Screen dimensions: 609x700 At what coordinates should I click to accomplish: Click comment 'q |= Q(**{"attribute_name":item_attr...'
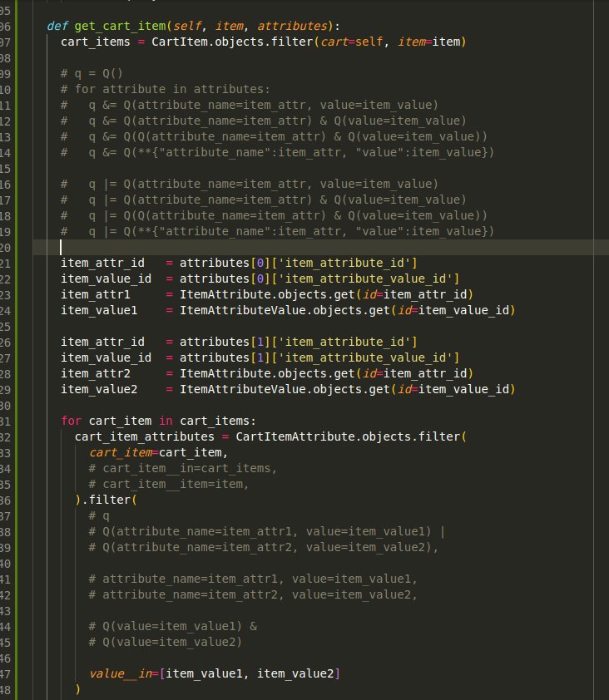point(291,232)
